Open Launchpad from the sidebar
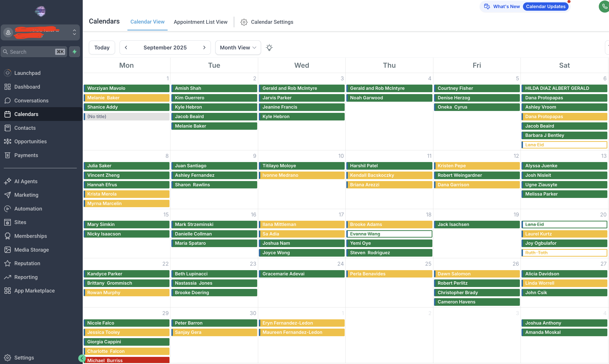Image resolution: width=609 pixels, height=364 pixels. [x=27, y=73]
